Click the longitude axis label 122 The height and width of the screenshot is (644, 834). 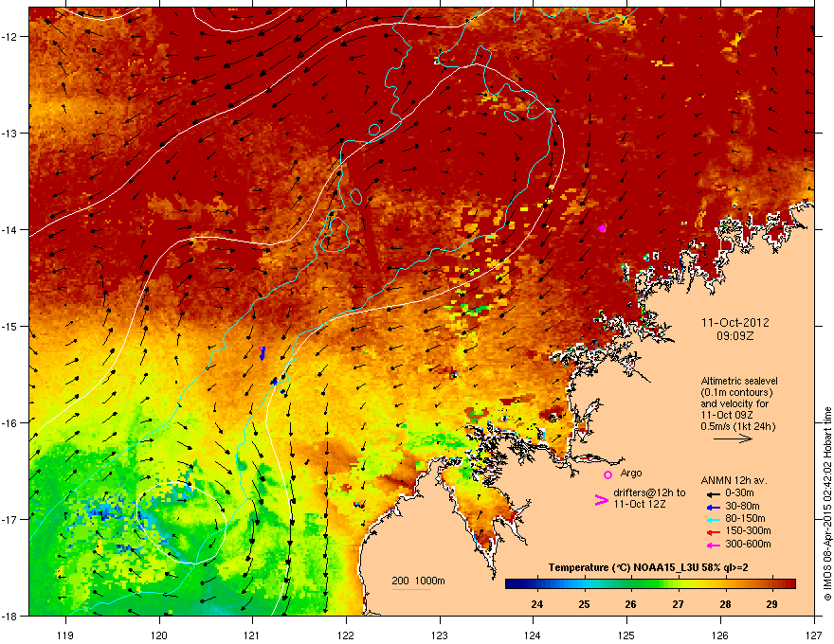pyautogui.click(x=346, y=635)
